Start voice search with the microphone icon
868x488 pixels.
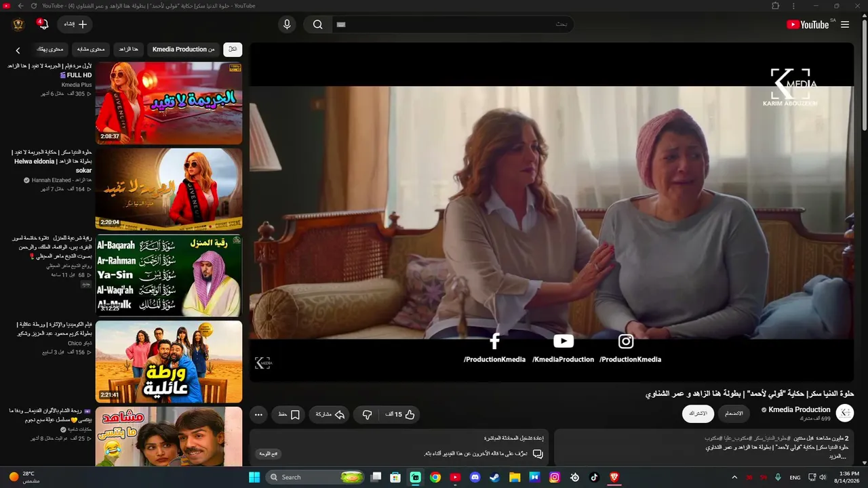click(287, 24)
